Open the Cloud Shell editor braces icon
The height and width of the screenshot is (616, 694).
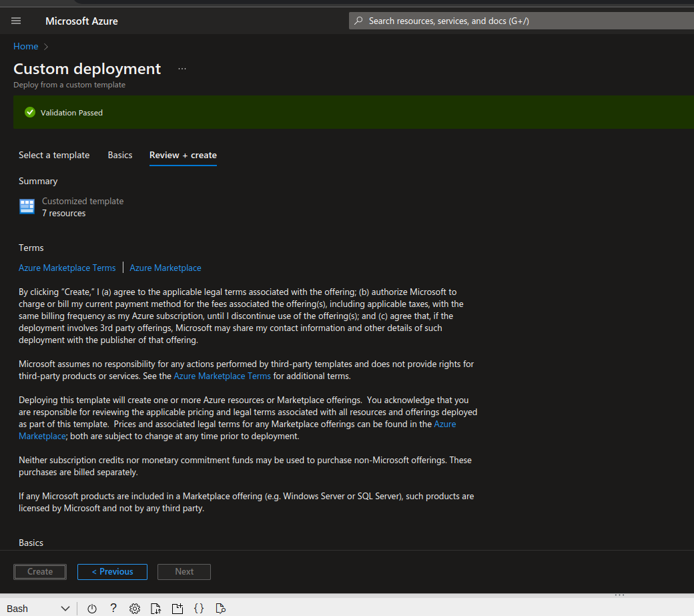199,609
